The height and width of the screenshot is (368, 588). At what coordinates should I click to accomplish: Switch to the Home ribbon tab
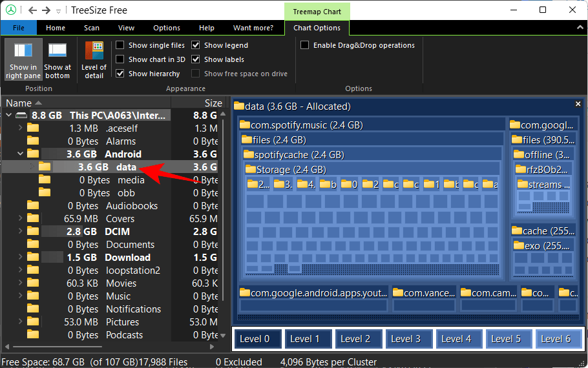[56, 28]
